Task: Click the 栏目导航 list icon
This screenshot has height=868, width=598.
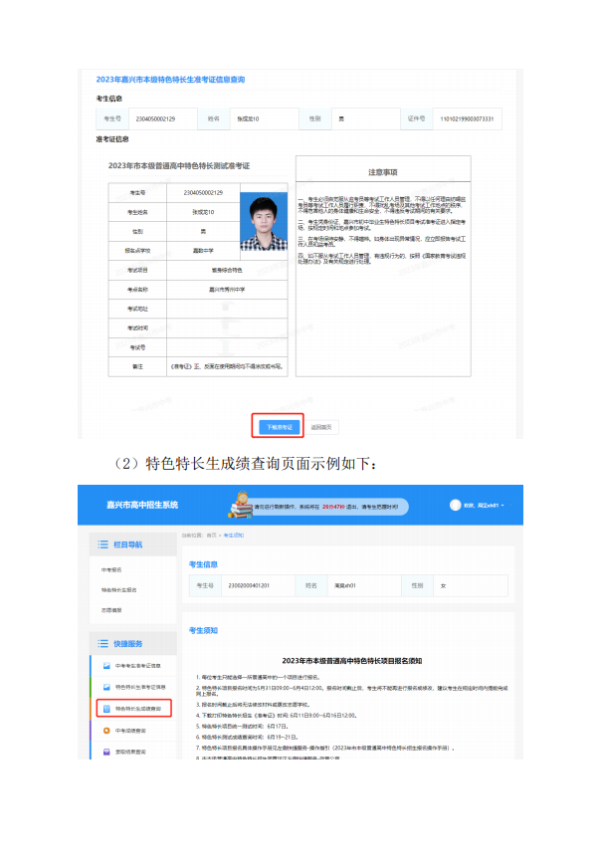Action: click(x=103, y=544)
